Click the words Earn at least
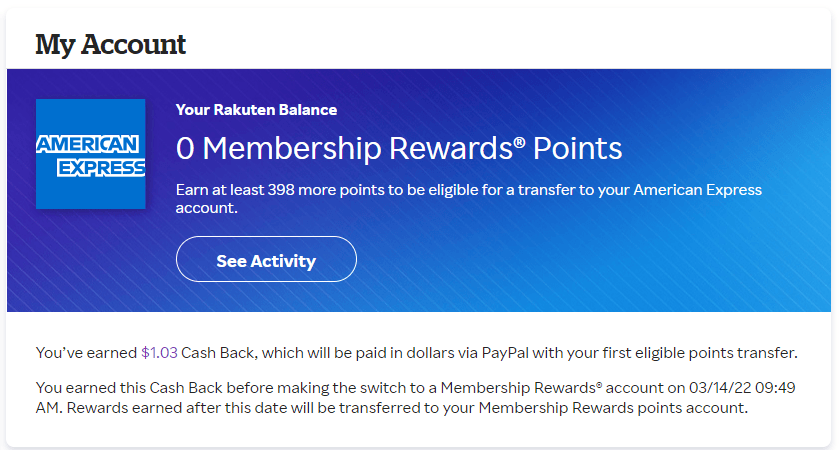 coord(216,190)
